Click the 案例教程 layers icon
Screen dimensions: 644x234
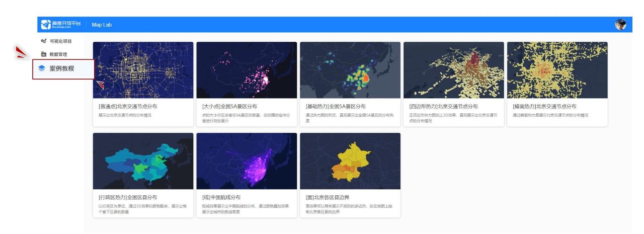click(x=42, y=69)
